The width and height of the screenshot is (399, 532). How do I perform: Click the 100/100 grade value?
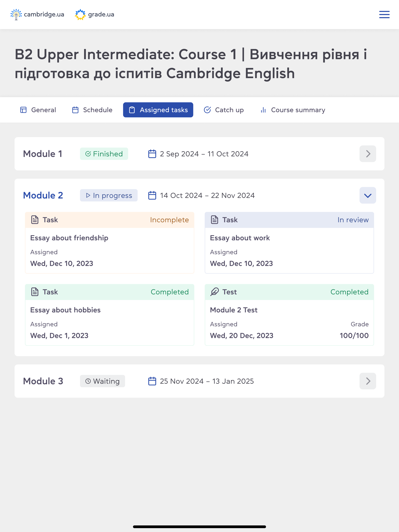tap(354, 336)
